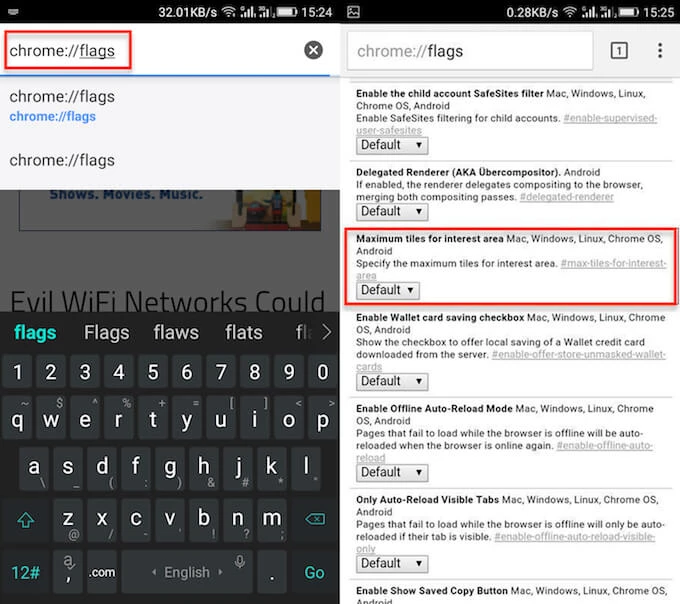Viewport: 680px width, 604px height.
Task: Tap the letter a key
Action: coord(34,467)
